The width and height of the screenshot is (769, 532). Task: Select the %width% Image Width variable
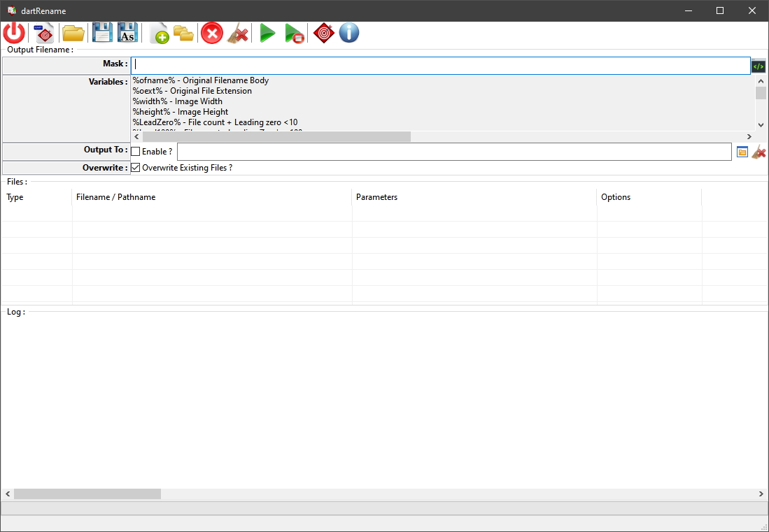tap(178, 101)
